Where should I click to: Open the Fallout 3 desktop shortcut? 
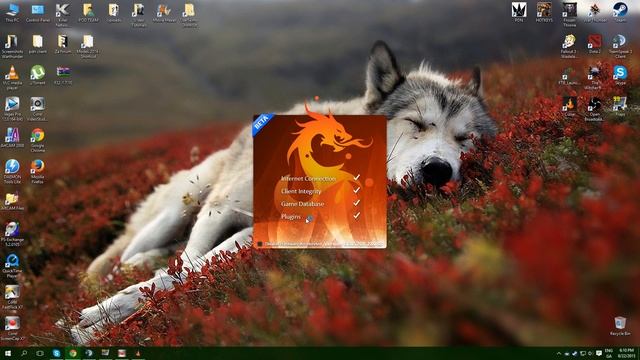pos(569,46)
